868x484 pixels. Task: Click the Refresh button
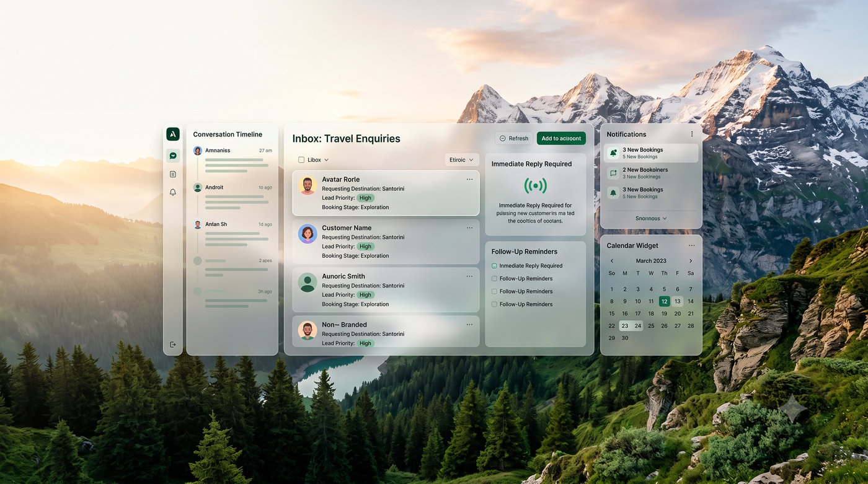coord(514,138)
